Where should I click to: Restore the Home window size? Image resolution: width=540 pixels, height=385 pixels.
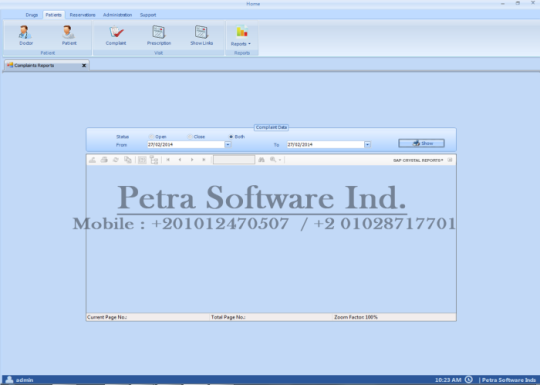(518, 3)
